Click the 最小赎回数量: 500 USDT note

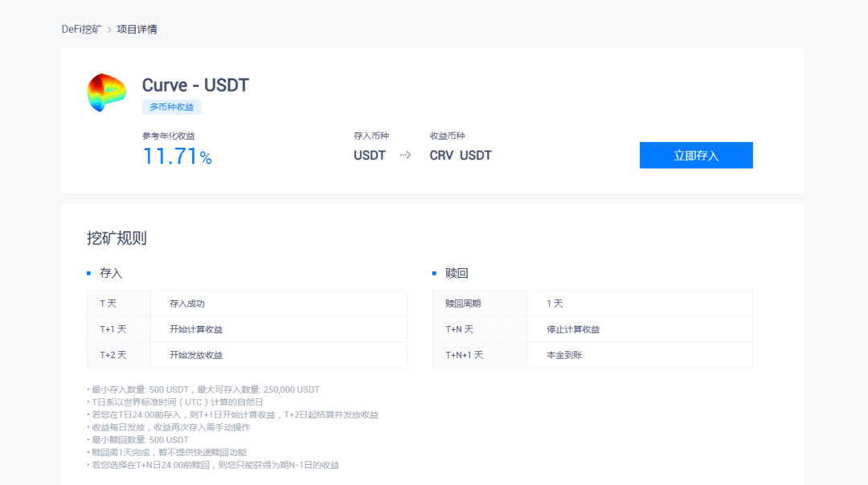(x=138, y=440)
